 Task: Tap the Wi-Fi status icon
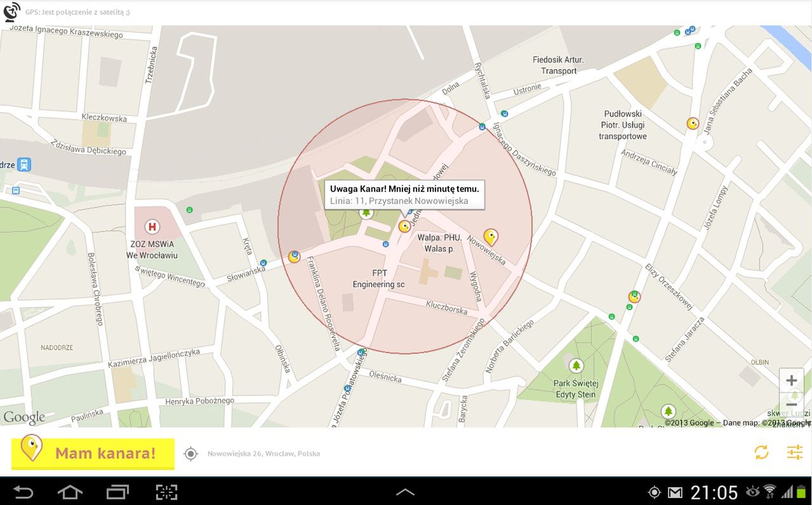click(769, 492)
